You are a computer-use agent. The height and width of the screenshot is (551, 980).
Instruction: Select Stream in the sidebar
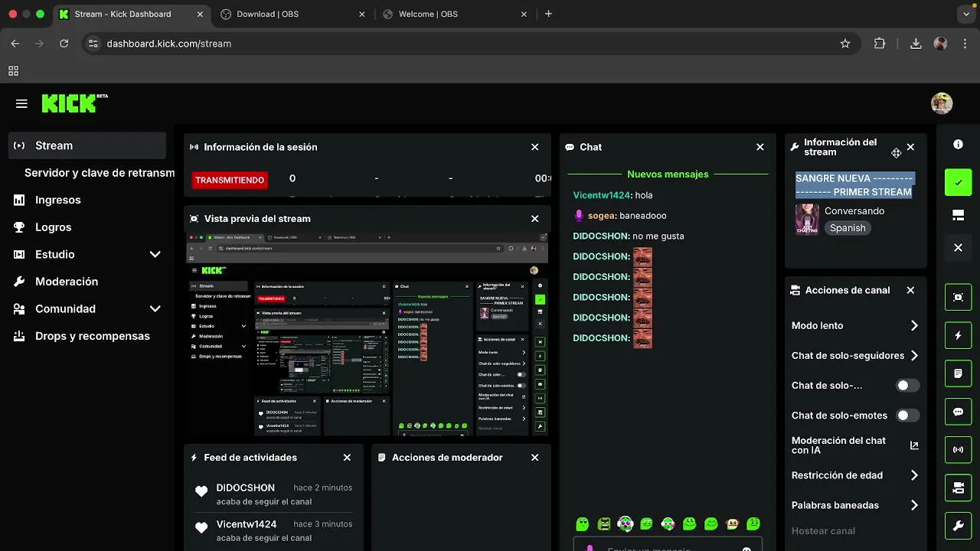tap(87, 145)
